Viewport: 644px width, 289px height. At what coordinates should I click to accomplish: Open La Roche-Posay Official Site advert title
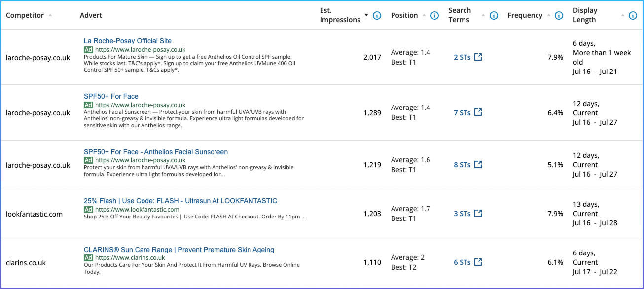click(x=128, y=41)
